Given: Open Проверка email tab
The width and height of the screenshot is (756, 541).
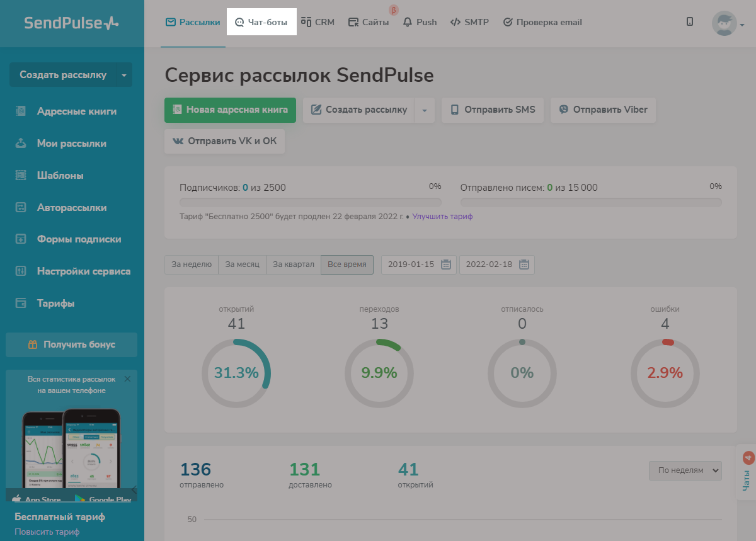Looking at the screenshot, I should 542,22.
